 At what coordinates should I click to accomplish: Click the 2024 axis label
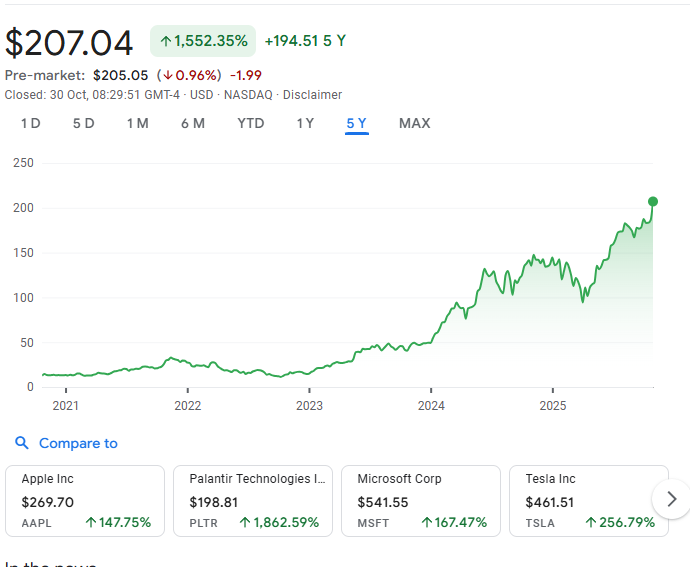431,405
